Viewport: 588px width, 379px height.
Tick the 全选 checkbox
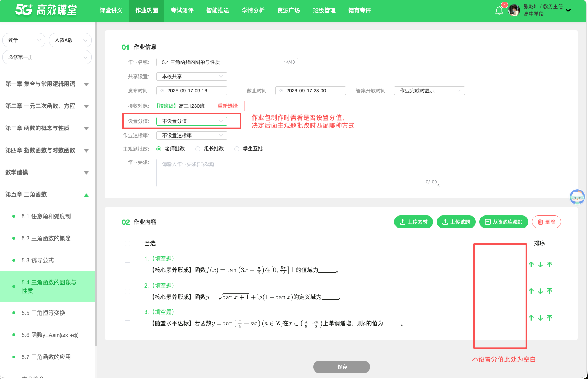point(127,244)
